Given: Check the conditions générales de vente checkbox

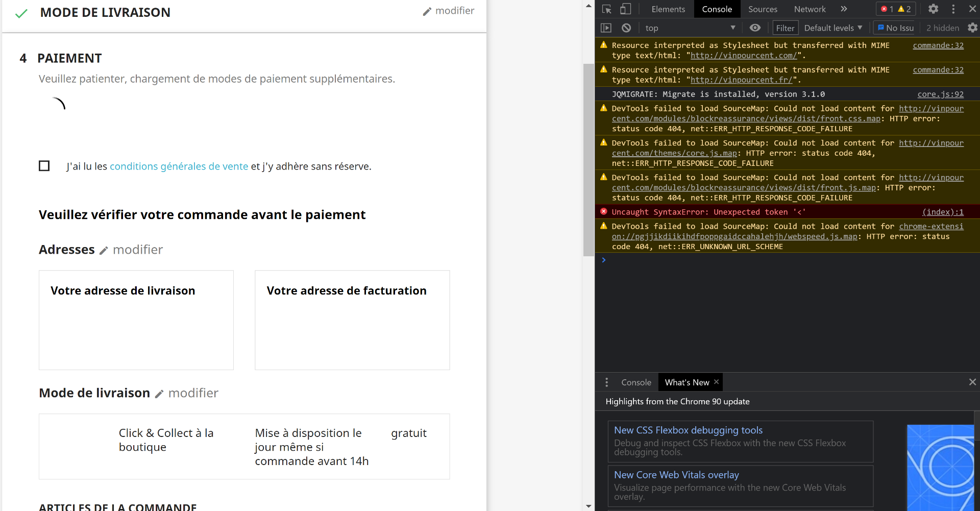Looking at the screenshot, I should click(x=44, y=166).
